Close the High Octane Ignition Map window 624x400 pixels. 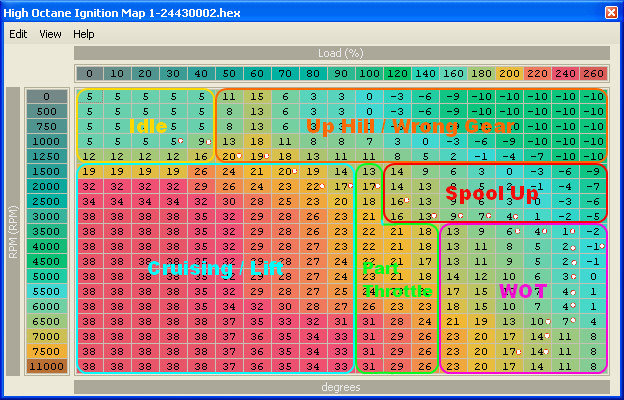[611, 12]
